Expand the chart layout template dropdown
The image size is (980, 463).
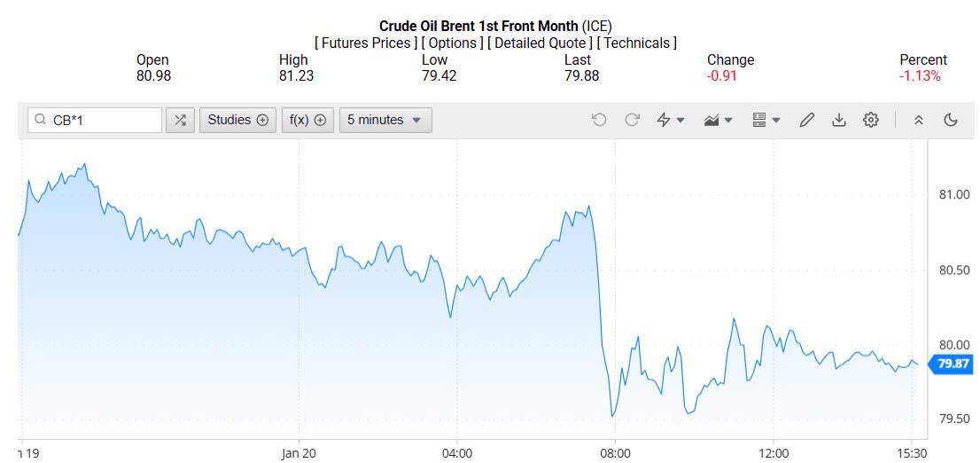[x=766, y=120]
